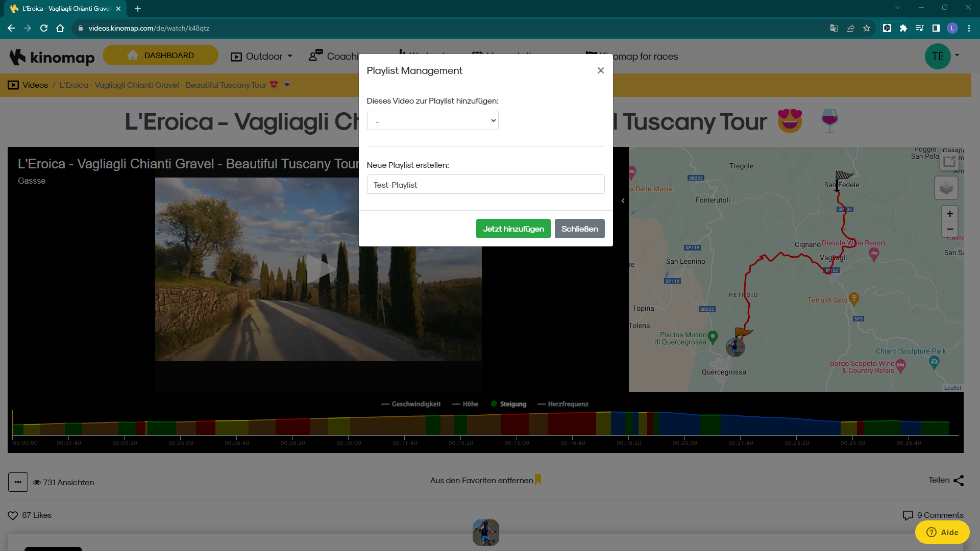Close the L'Eroica browser tab
The image size is (980, 551).
[x=118, y=9]
